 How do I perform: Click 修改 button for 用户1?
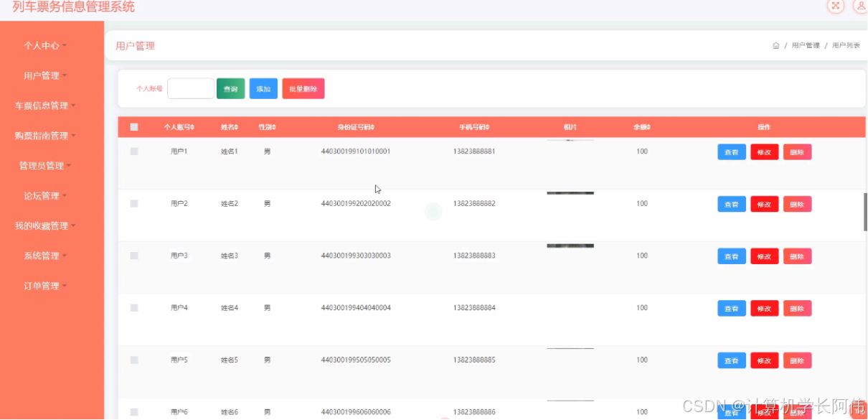pos(765,152)
